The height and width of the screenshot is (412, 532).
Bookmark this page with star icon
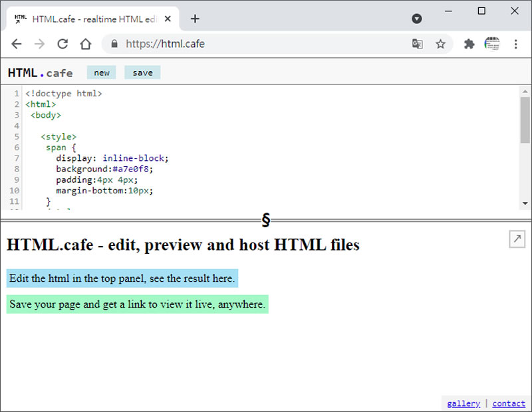coord(440,44)
